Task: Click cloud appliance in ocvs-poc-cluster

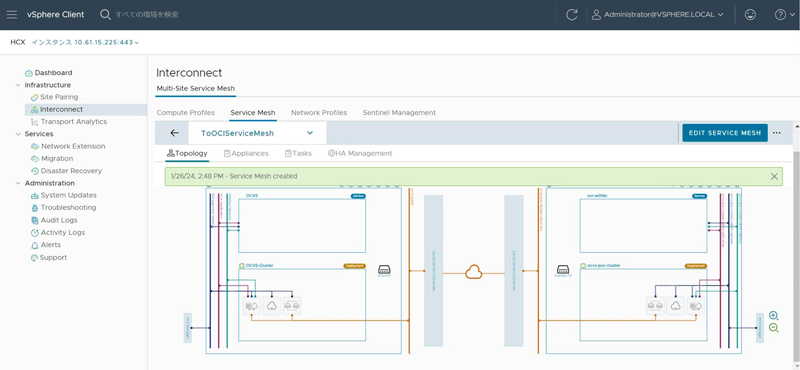Action: (676, 305)
